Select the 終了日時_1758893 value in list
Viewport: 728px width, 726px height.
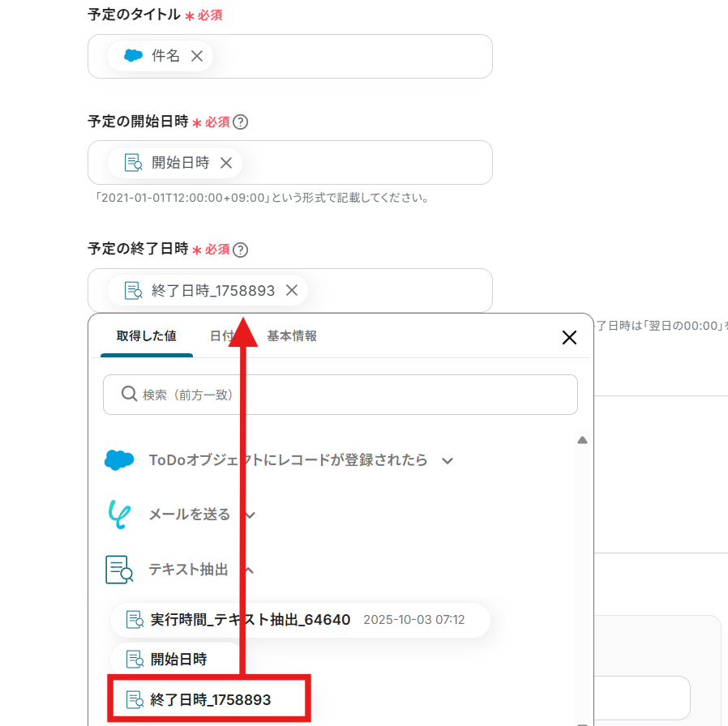click(209, 699)
